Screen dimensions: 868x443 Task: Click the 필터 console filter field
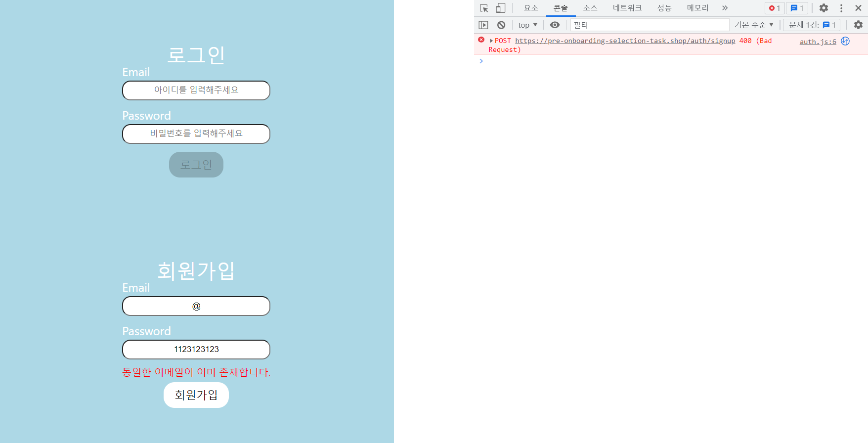(x=650, y=25)
